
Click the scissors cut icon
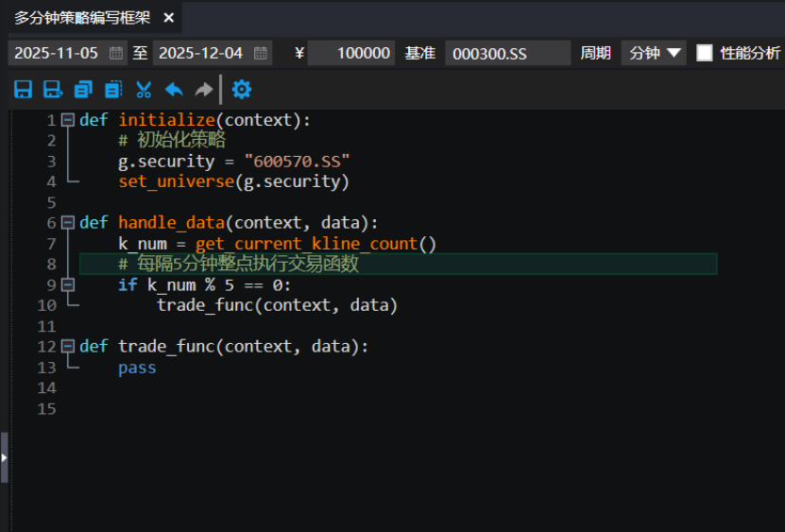(x=144, y=90)
